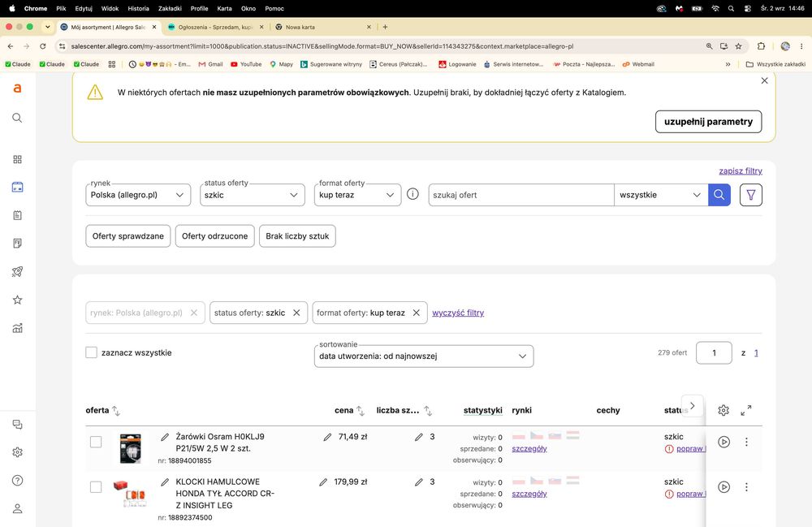Open the messages chat icon in sidebar
The height and width of the screenshot is (527, 812).
point(17,425)
